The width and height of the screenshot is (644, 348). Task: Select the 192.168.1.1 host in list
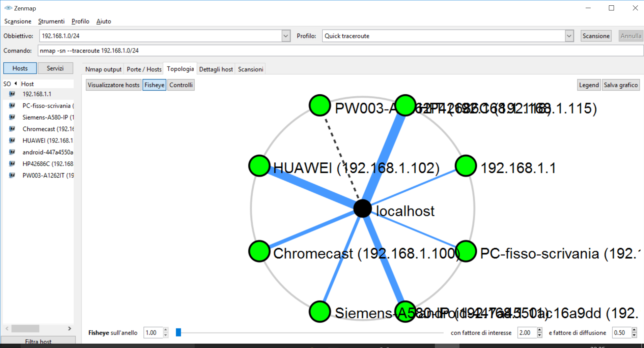(38, 94)
